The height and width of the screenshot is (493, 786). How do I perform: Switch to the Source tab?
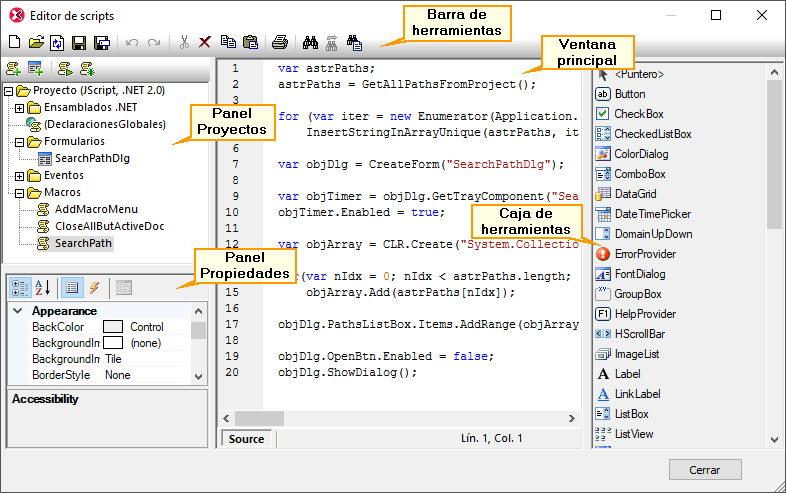pyautogui.click(x=246, y=439)
